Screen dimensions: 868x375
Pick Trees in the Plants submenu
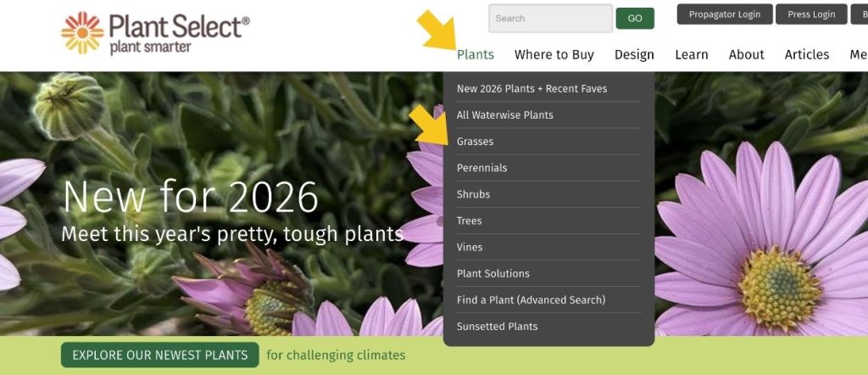pos(469,221)
